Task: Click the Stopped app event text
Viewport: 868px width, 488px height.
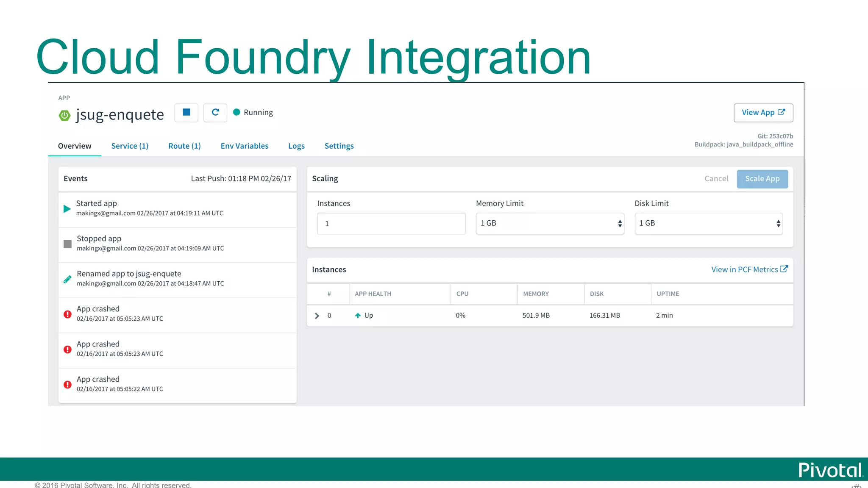Action: 99,238
